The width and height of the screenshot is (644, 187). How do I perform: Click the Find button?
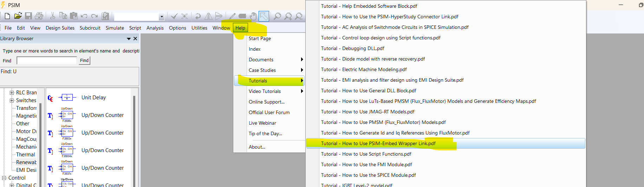84,61
